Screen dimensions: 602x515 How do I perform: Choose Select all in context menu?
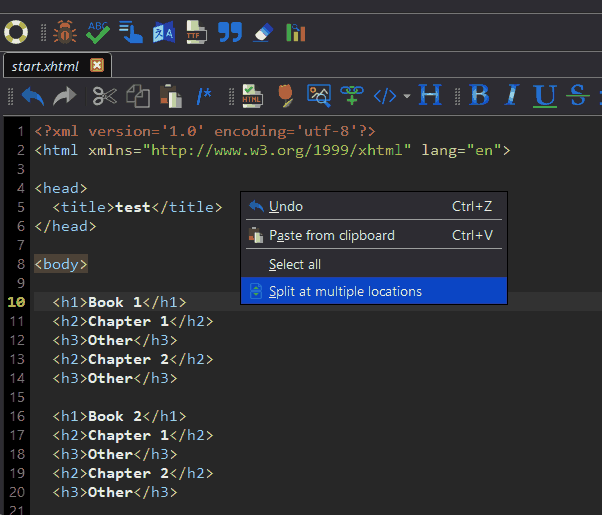374,264
